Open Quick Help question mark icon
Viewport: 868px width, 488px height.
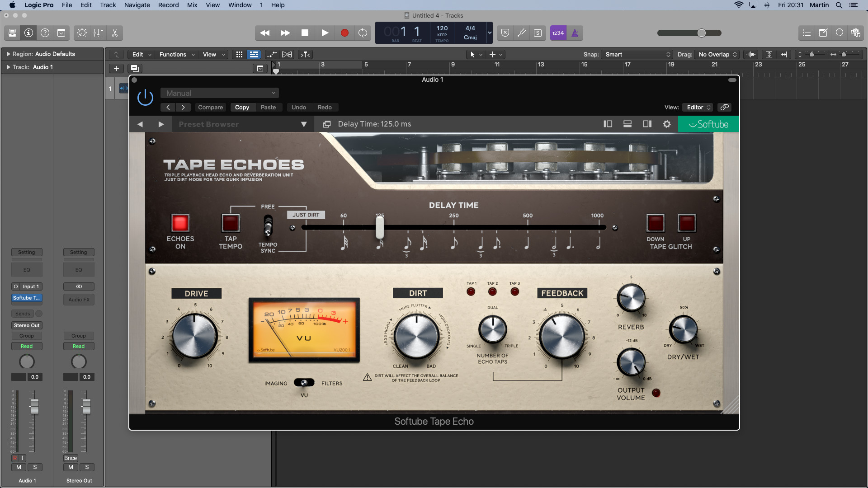[x=45, y=33]
